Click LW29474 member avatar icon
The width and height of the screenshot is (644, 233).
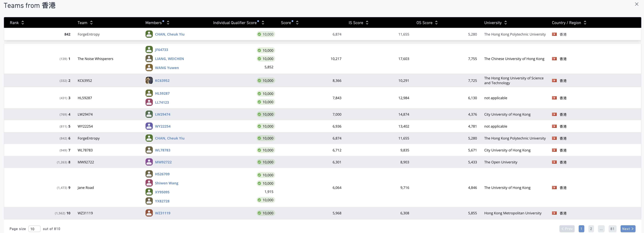149,114
